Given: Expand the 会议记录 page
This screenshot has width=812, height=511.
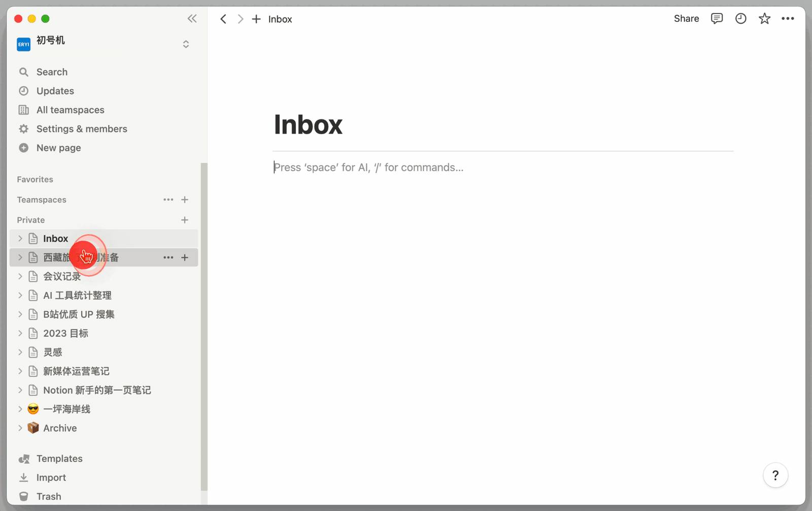Looking at the screenshot, I should click(20, 276).
